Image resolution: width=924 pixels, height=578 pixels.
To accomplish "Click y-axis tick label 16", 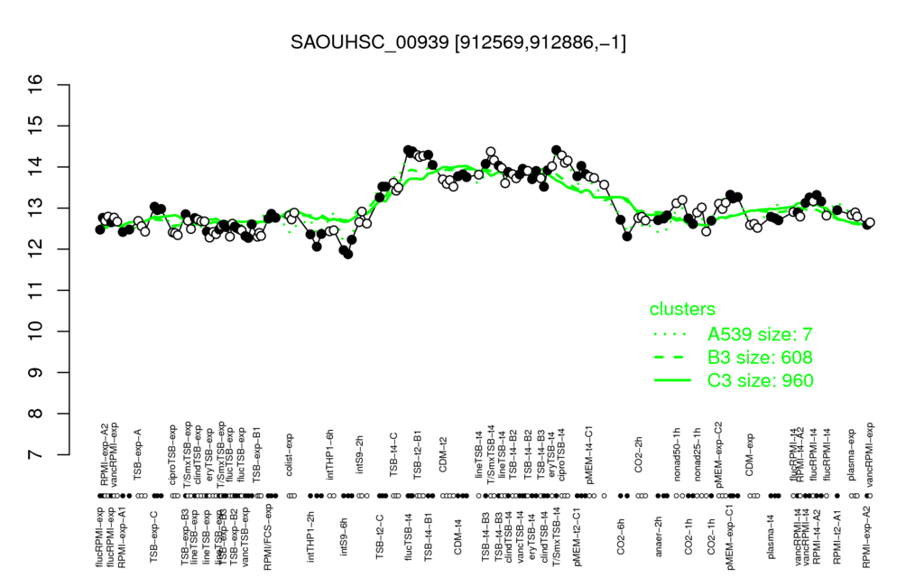I will [36, 85].
